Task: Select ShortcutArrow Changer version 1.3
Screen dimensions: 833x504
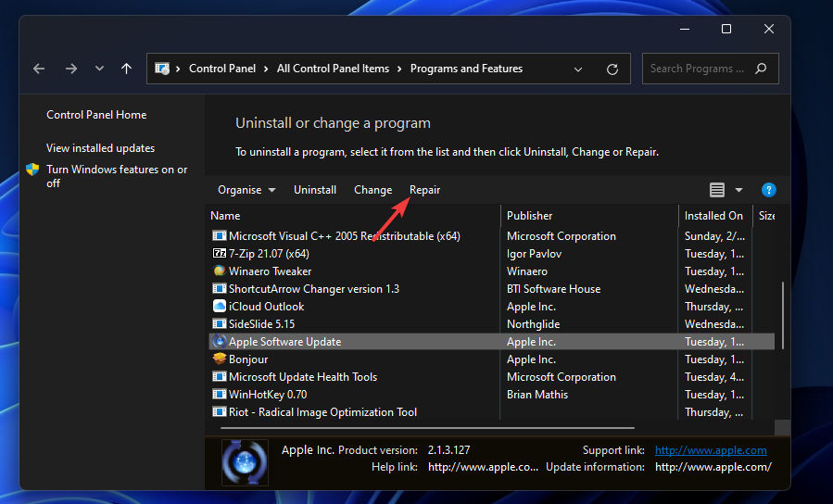Action: click(314, 289)
